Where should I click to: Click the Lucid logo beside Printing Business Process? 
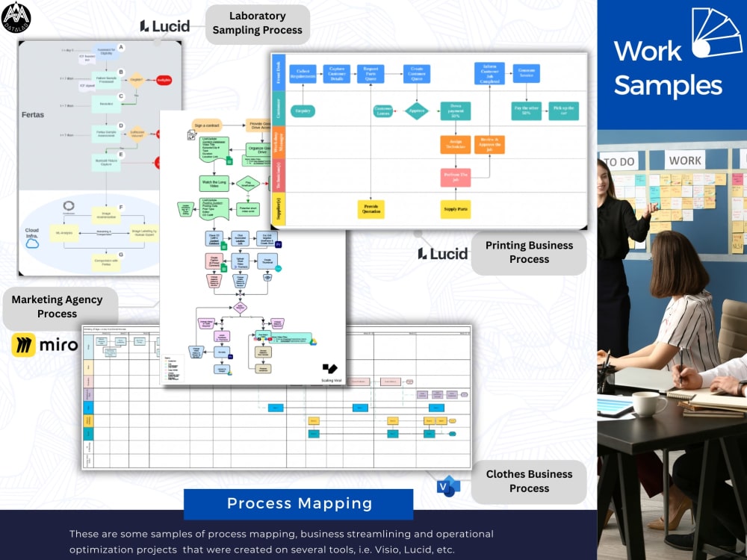pos(442,254)
